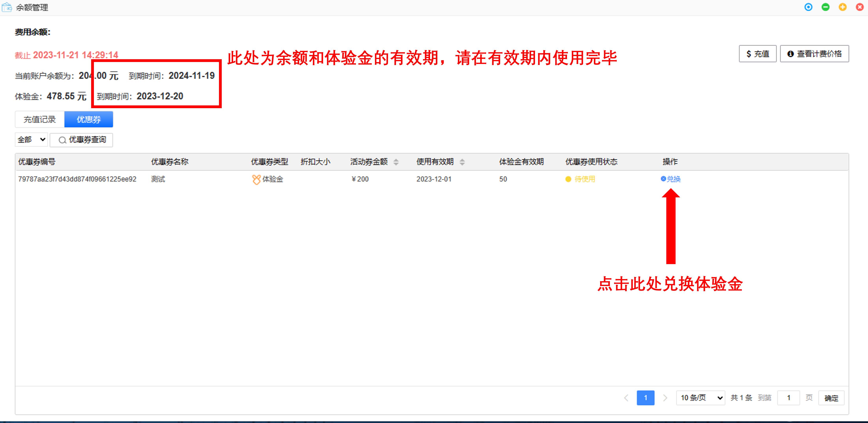
Task: Click the 充值 recharge button
Action: pos(758,54)
